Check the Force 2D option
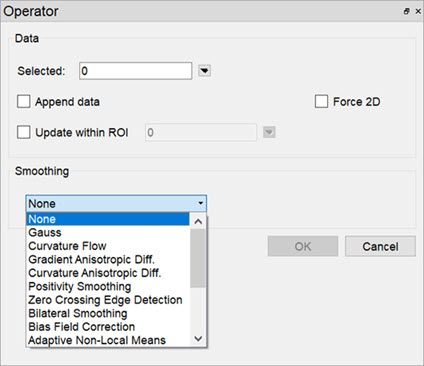Screen dimensions: 424x366 tap(321, 101)
